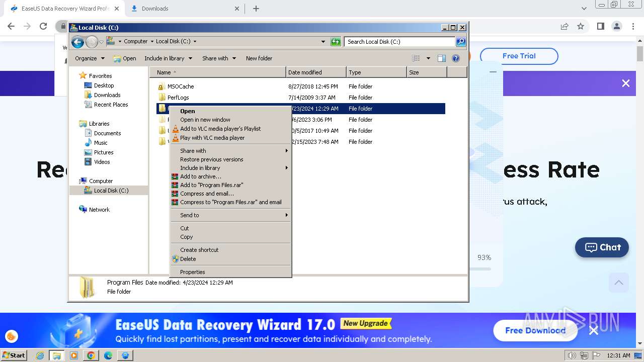This screenshot has width=644, height=362.
Task: Select the MSOCache folder icon
Action: [x=161, y=86]
